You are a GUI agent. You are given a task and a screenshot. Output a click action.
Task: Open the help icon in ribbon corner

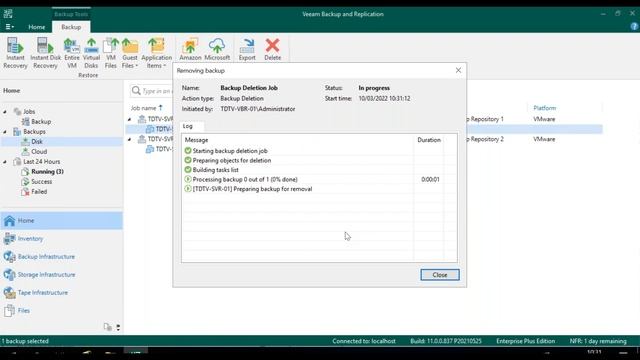pyautogui.click(x=634, y=27)
